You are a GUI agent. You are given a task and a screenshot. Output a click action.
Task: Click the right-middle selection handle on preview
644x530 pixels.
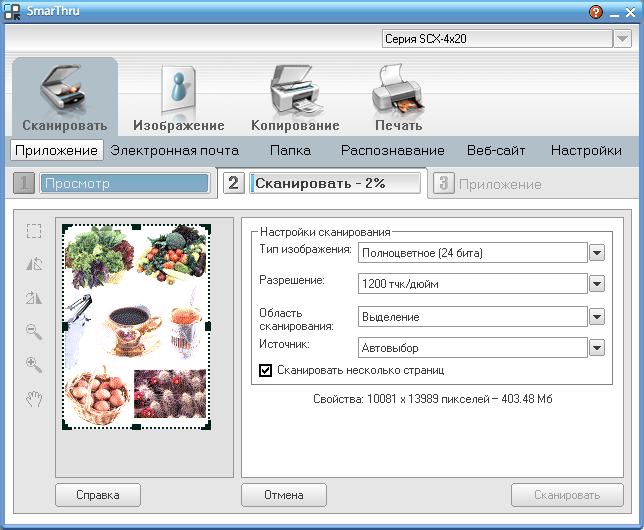208,326
